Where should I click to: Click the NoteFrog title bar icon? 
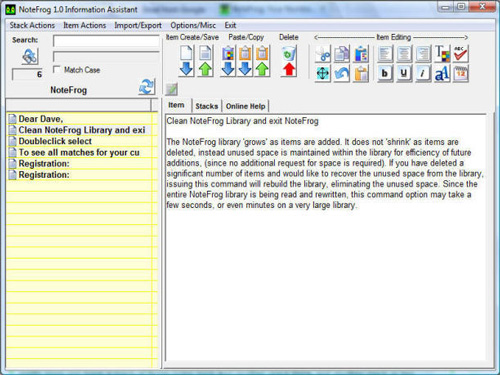point(11,9)
